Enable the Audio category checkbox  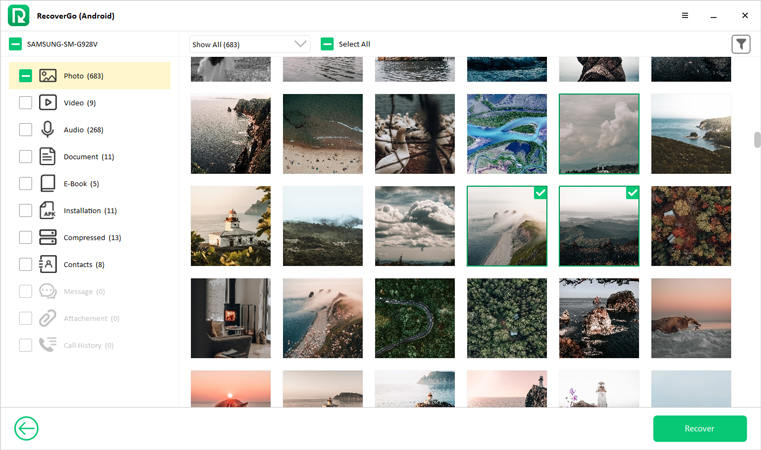coord(25,129)
